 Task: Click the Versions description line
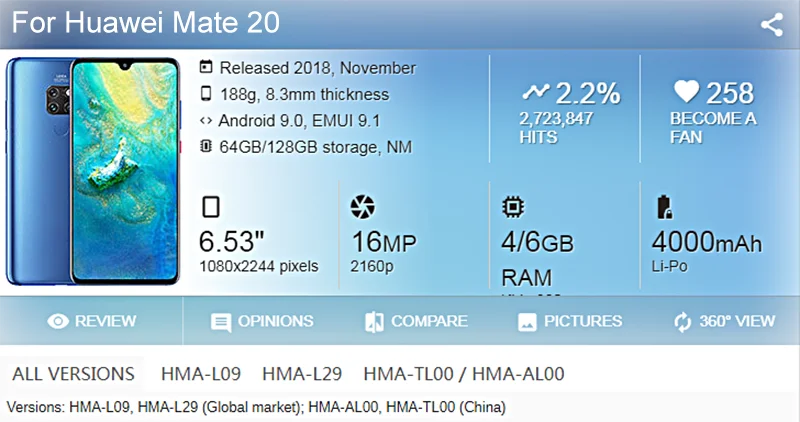256,407
